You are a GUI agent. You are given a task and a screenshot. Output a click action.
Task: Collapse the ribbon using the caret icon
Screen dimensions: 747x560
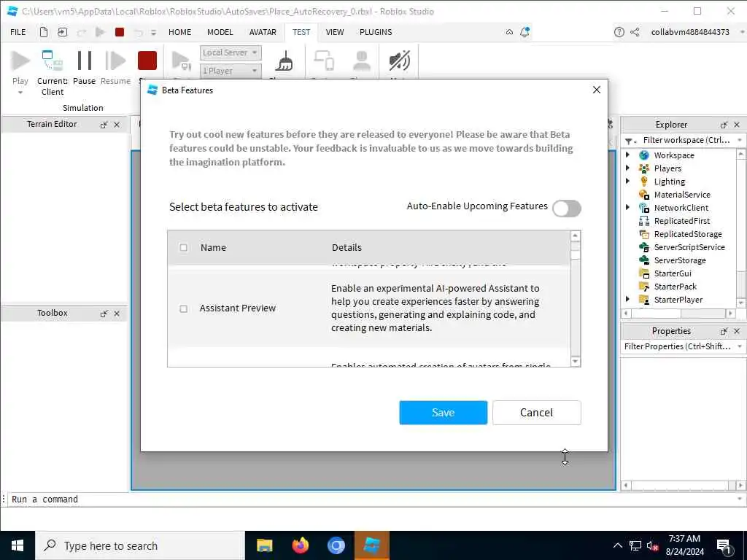[x=509, y=32]
